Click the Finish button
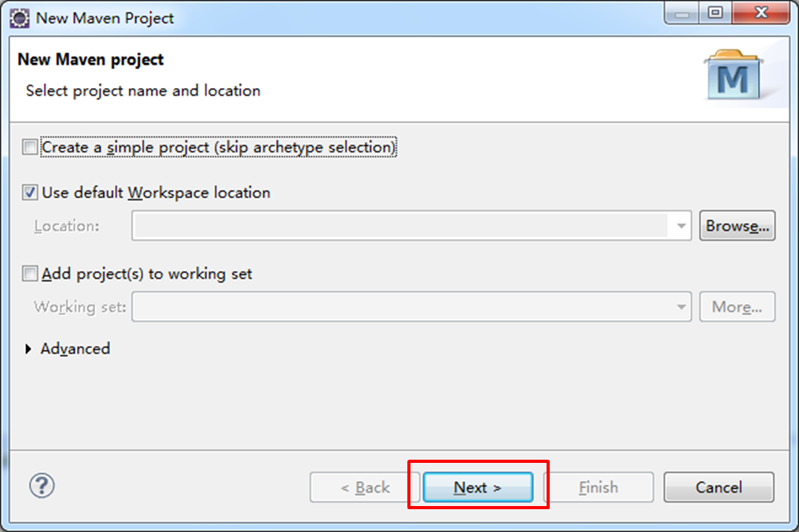The width and height of the screenshot is (799, 532). [599, 487]
